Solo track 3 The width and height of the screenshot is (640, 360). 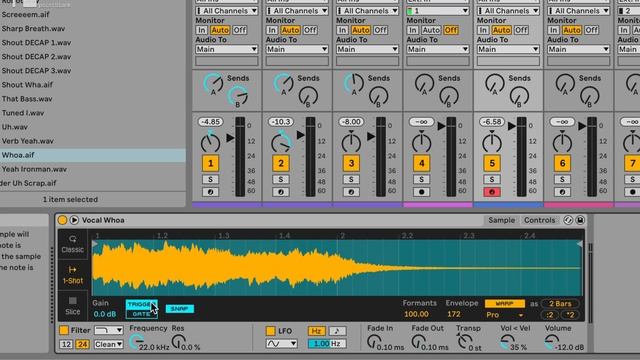click(x=351, y=179)
